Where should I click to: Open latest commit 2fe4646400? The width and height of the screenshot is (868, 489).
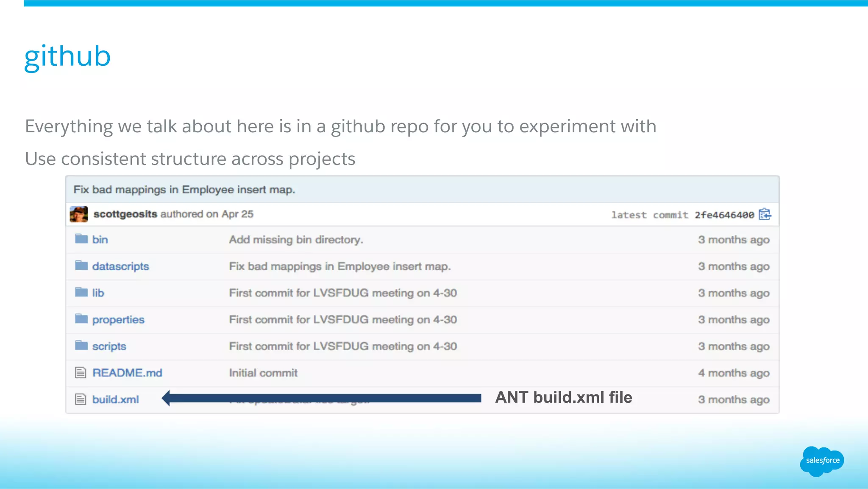pyautogui.click(x=724, y=215)
